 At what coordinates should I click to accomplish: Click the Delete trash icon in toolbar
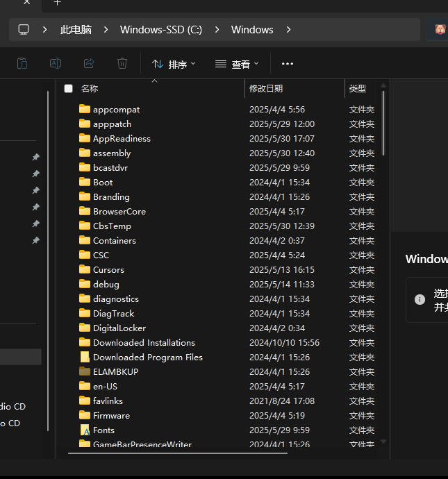click(122, 64)
